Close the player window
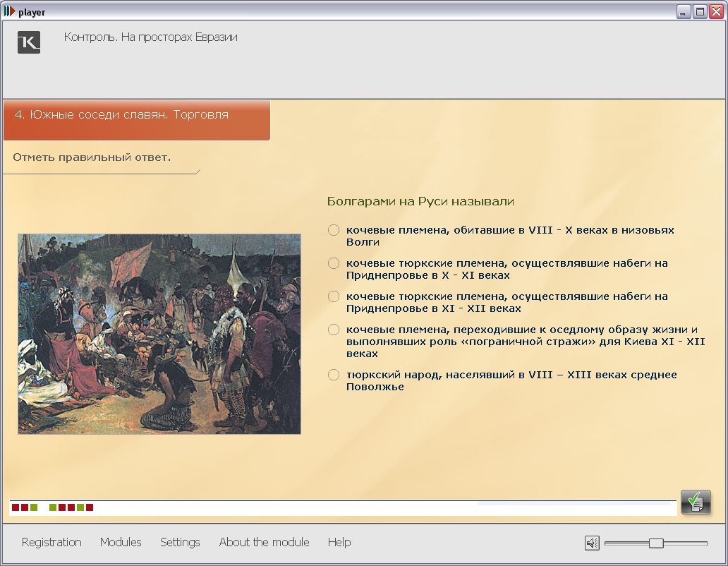Image resolution: width=728 pixels, height=566 pixels. pyautogui.click(x=717, y=11)
